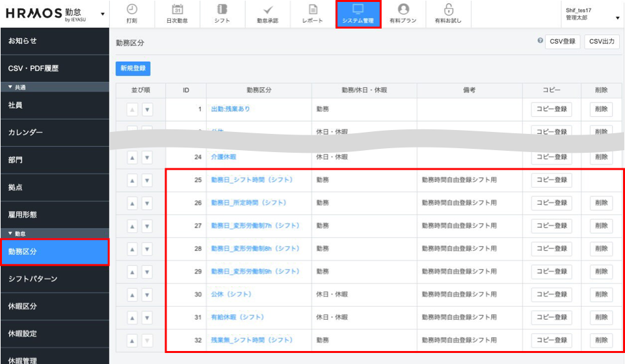Click the help question mark icon

540,41
